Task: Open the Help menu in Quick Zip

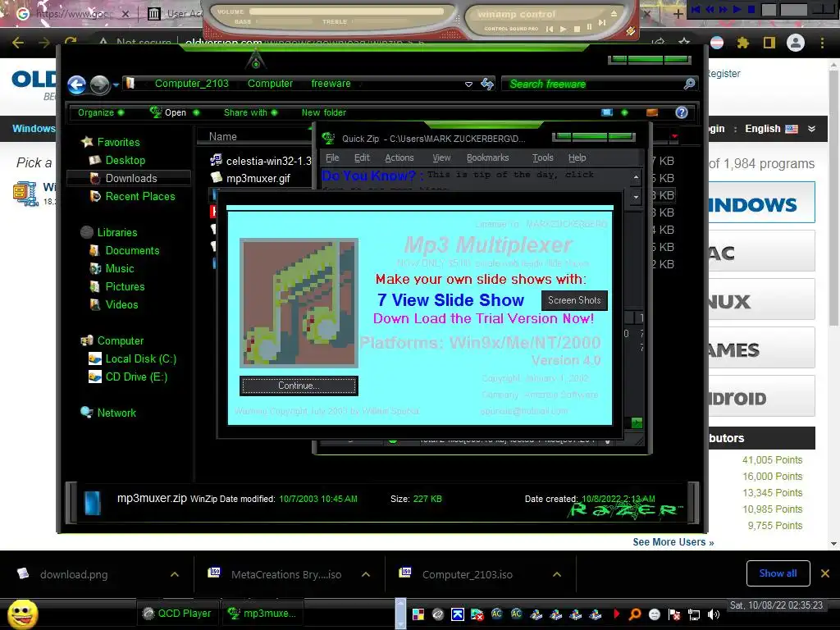Action: 577,157
